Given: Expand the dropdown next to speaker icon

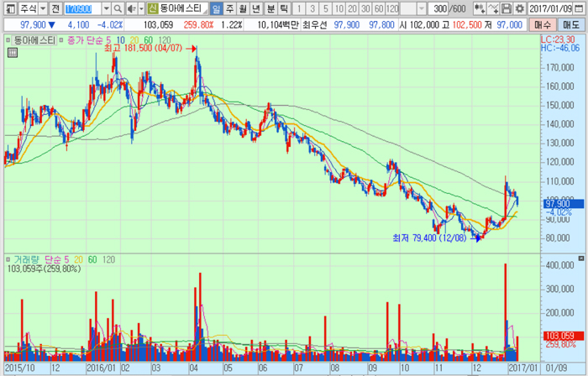Looking at the screenshot, I should point(140,8).
